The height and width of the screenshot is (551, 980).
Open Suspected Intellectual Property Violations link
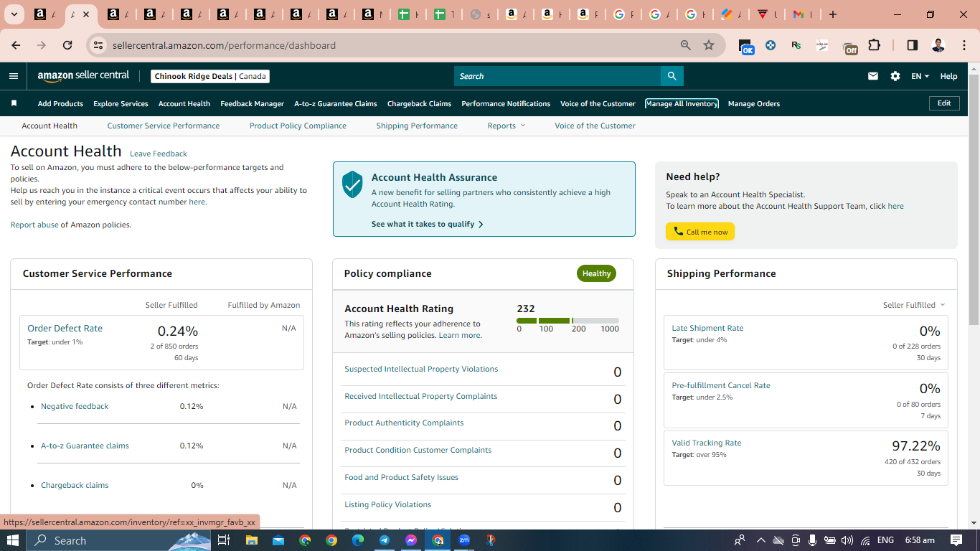tap(421, 369)
